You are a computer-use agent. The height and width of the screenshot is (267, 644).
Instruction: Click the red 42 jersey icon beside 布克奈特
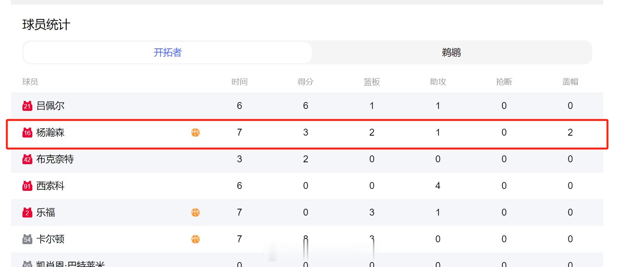[27, 159]
